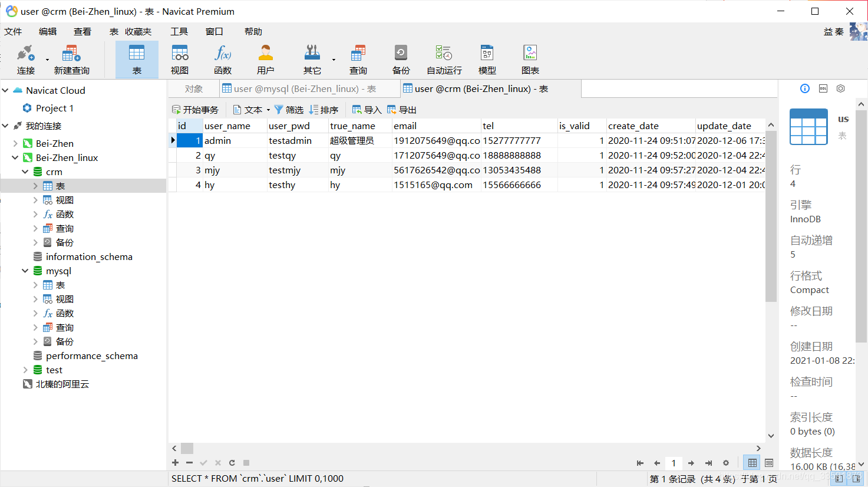The height and width of the screenshot is (487, 868).
Task: Open the User toolbar icon
Action: (266, 59)
